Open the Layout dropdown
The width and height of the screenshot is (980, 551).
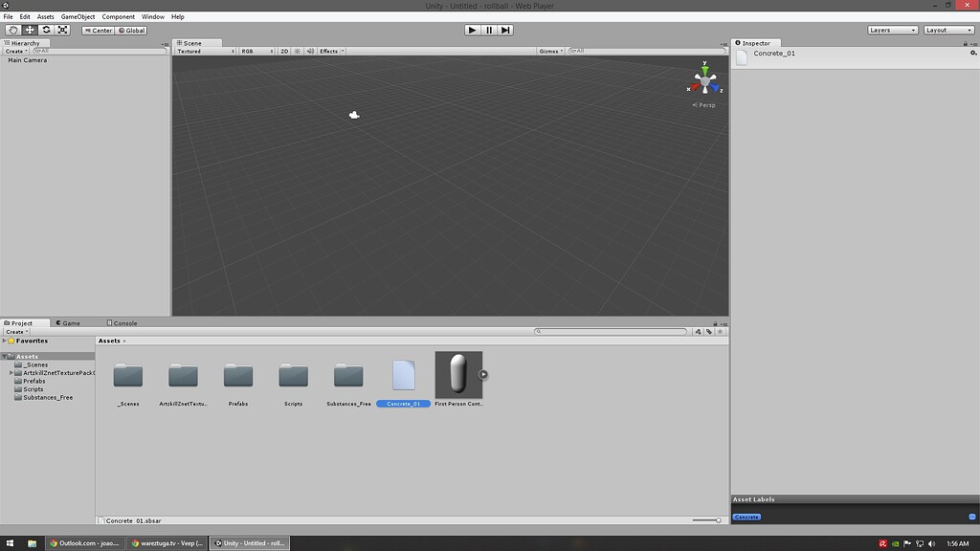pyautogui.click(x=947, y=30)
